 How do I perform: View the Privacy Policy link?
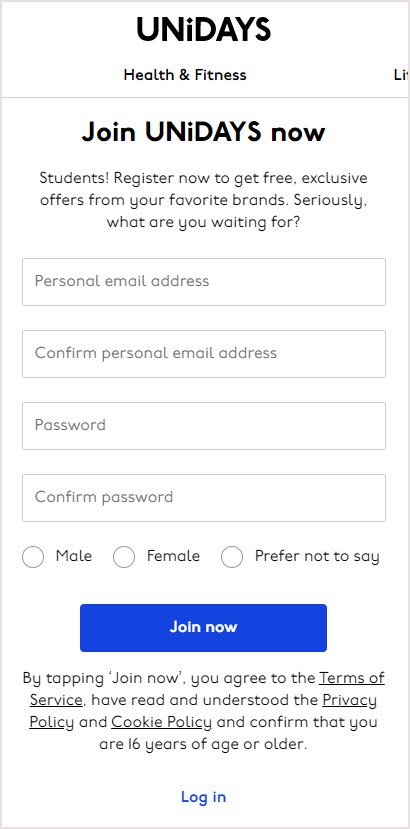click(350, 700)
